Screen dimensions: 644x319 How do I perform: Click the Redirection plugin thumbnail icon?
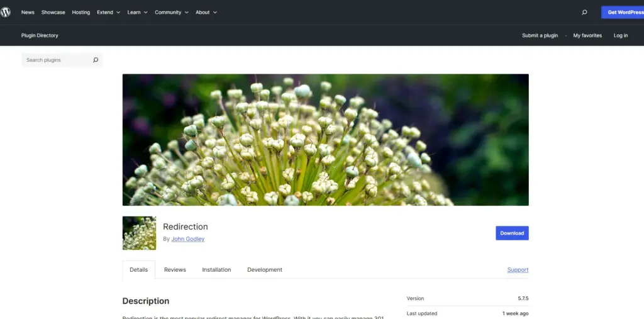[x=139, y=233]
